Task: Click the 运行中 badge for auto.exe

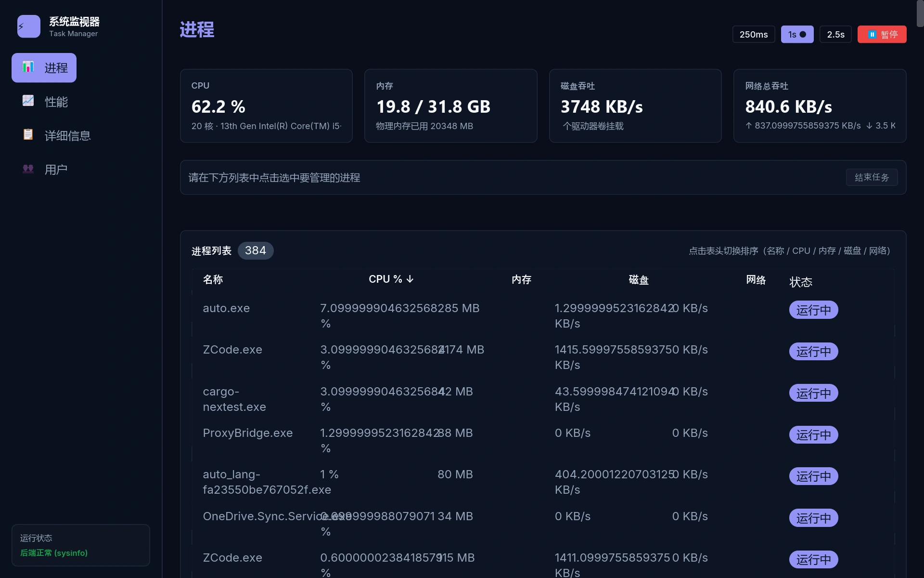Action: coord(813,310)
